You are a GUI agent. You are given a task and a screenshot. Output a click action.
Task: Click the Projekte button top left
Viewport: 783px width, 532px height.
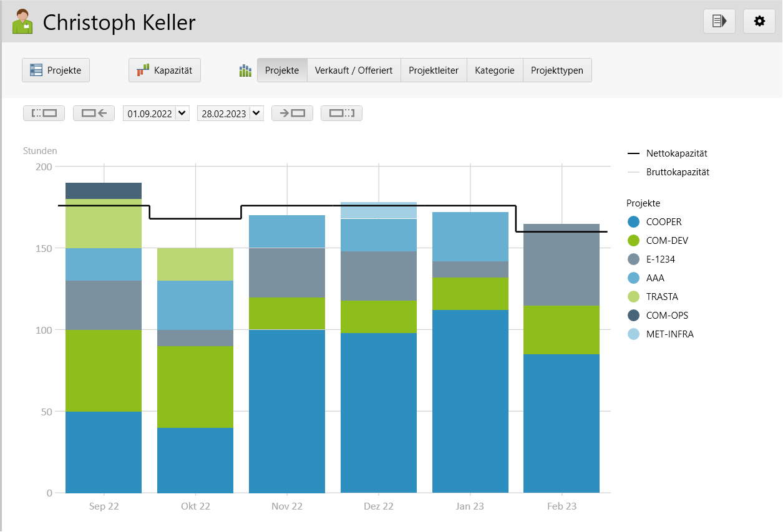[56, 70]
